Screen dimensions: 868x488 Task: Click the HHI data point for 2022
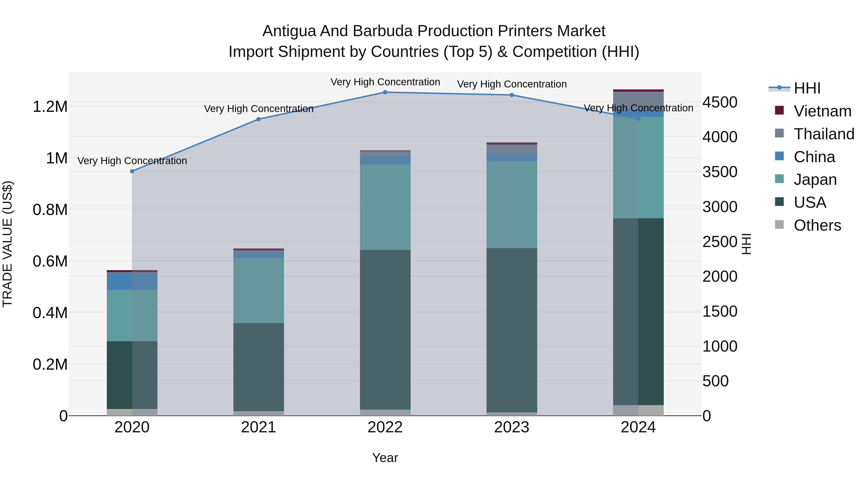tap(385, 92)
